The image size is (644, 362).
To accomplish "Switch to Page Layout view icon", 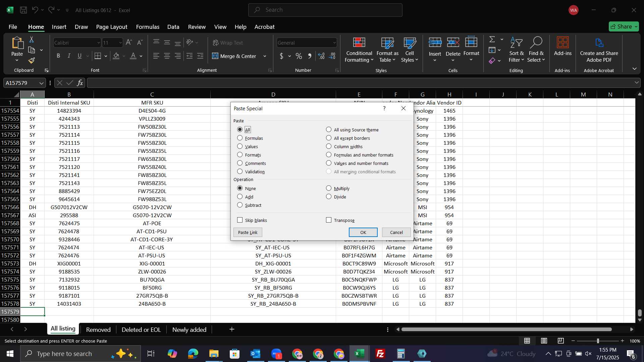I will point(544,341).
